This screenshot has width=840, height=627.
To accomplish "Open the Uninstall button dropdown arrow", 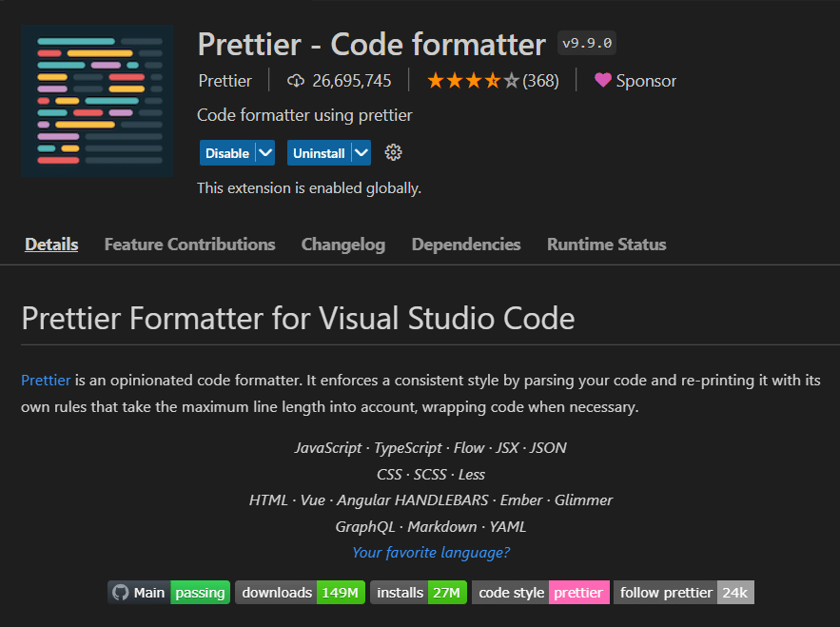I will click(x=361, y=152).
